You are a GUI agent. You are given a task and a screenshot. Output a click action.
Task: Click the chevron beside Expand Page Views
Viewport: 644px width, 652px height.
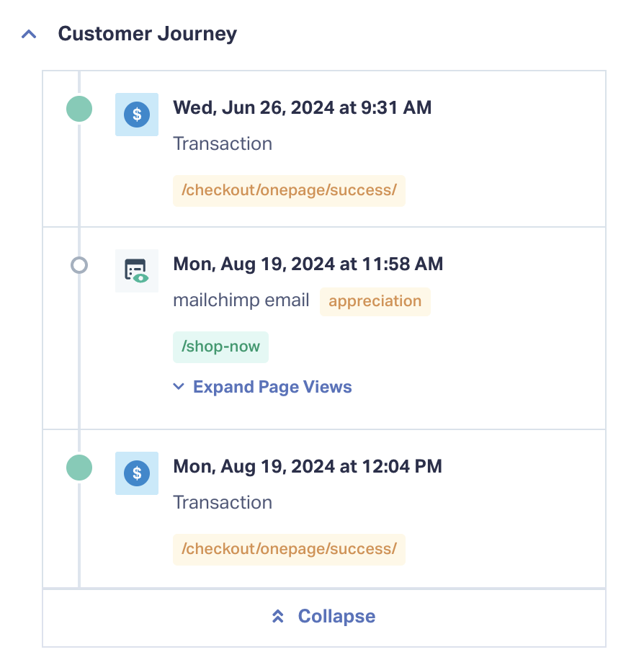179,387
